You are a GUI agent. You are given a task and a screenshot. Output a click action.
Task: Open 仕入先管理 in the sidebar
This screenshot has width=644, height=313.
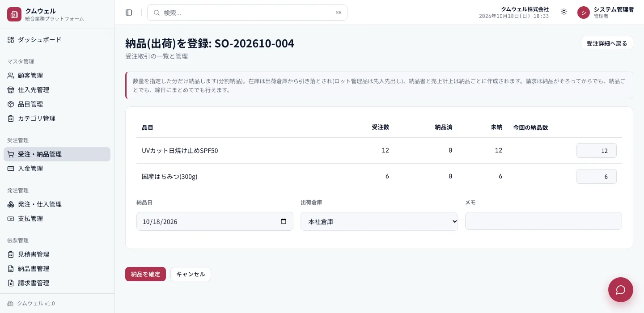(x=57, y=90)
